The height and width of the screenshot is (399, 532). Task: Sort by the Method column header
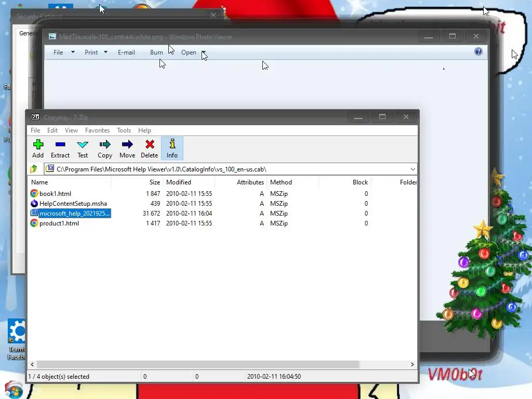pyautogui.click(x=293, y=182)
